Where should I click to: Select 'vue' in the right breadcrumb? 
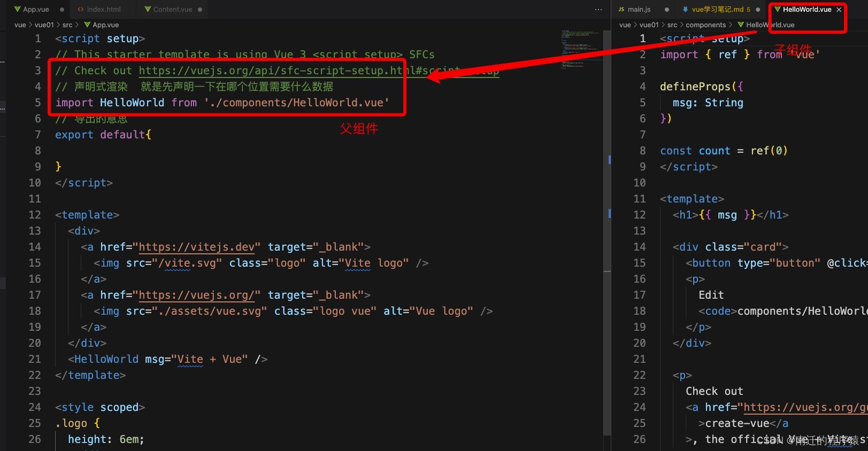[625, 25]
